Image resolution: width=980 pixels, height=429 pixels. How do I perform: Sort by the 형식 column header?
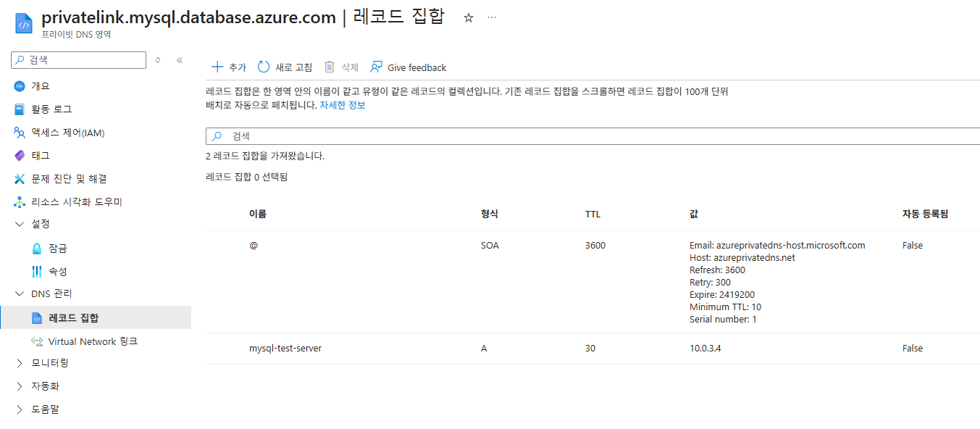tap(490, 214)
